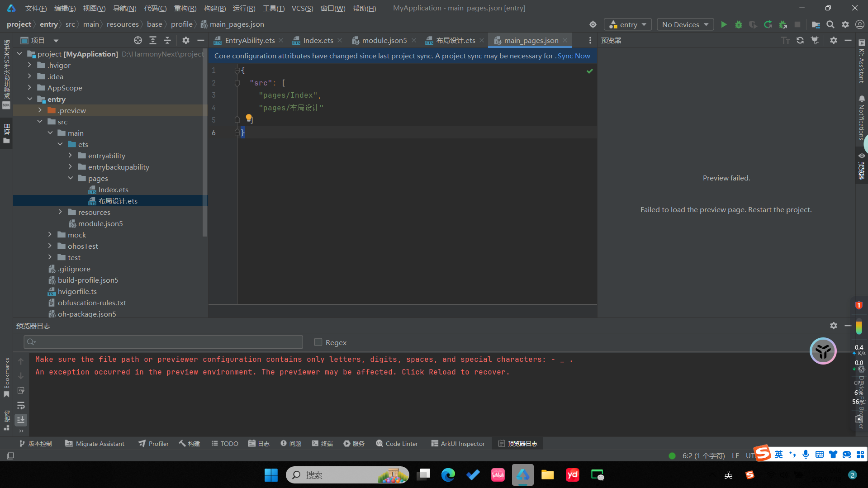The image size is (868, 488).
Task: Click the intention lightbulb in editor
Action: pyautogui.click(x=249, y=118)
